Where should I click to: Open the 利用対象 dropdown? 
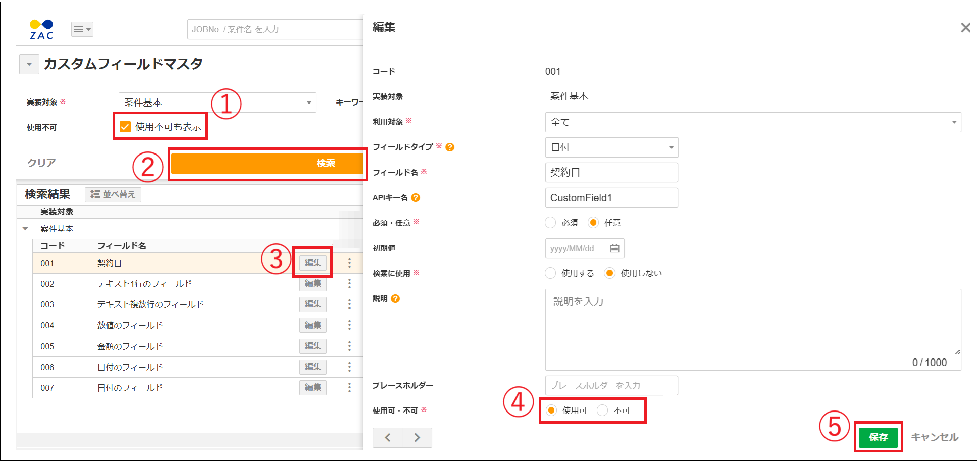752,122
